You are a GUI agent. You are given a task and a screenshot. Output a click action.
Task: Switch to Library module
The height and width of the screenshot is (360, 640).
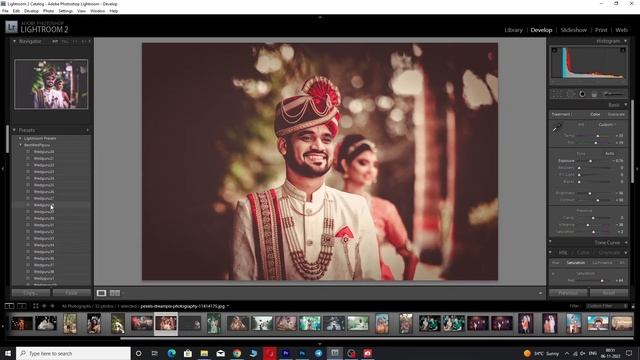[x=513, y=30]
